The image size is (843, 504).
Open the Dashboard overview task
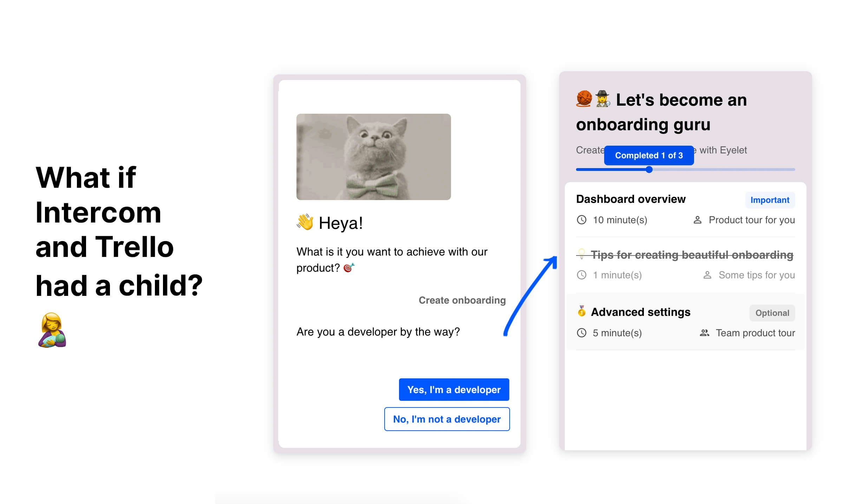[685, 210]
